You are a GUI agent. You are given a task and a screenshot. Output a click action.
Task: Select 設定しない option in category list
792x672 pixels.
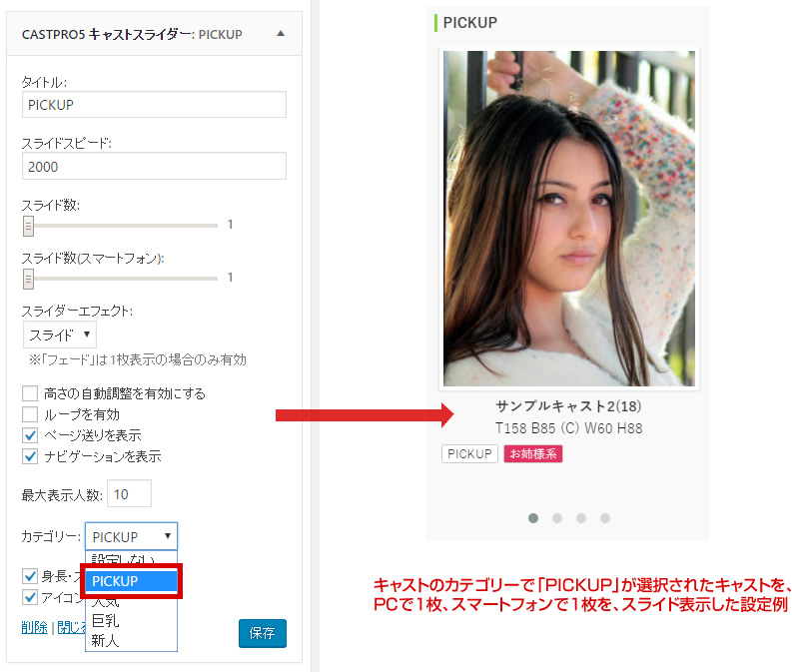131,559
